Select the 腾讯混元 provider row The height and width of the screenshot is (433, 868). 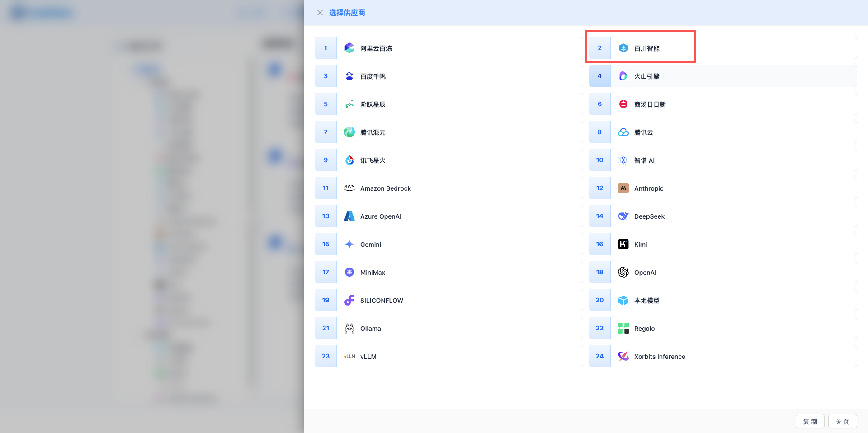(x=373, y=132)
